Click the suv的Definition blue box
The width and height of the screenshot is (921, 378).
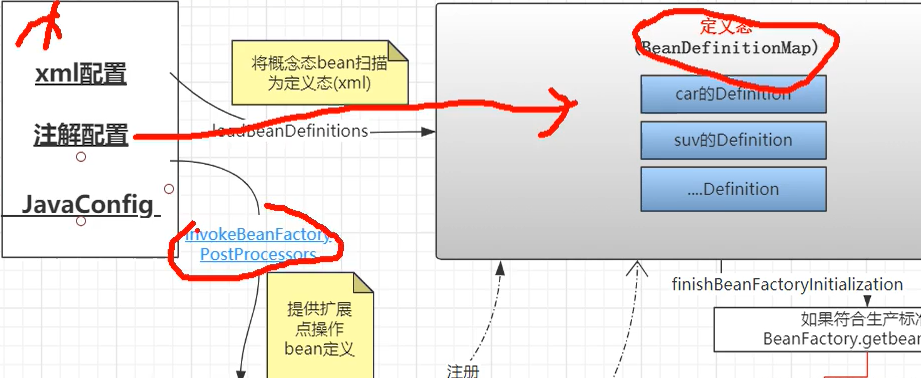point(733,140)
